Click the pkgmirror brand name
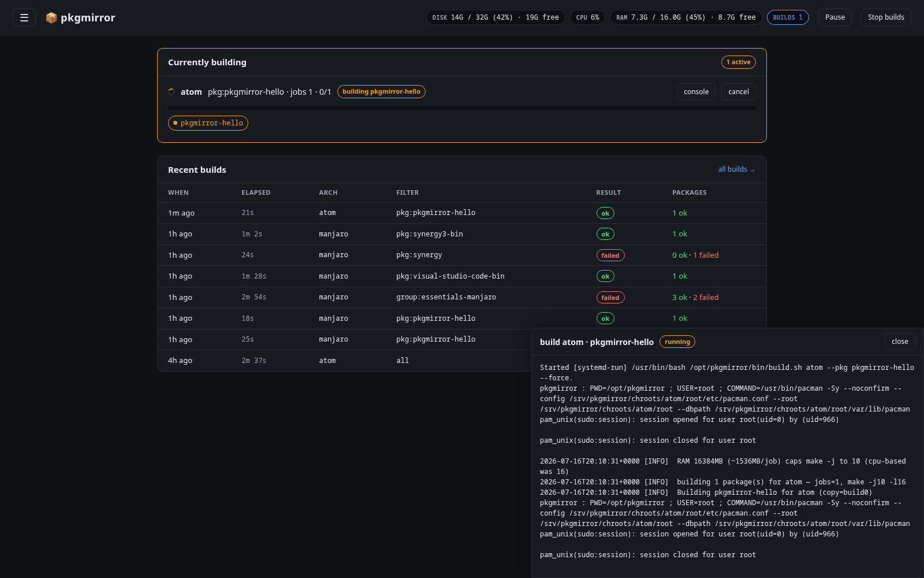The width and height of the screenshot is (924, 578). pos(88,18)
